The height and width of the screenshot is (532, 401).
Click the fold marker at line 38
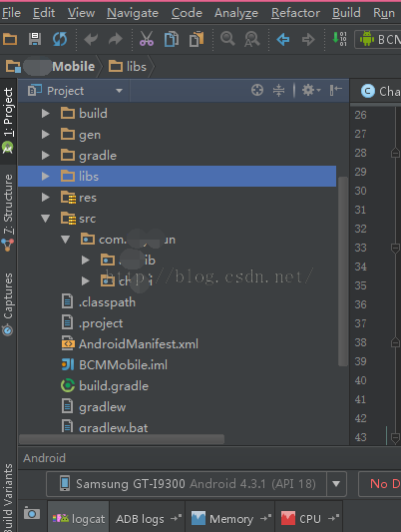395,342
